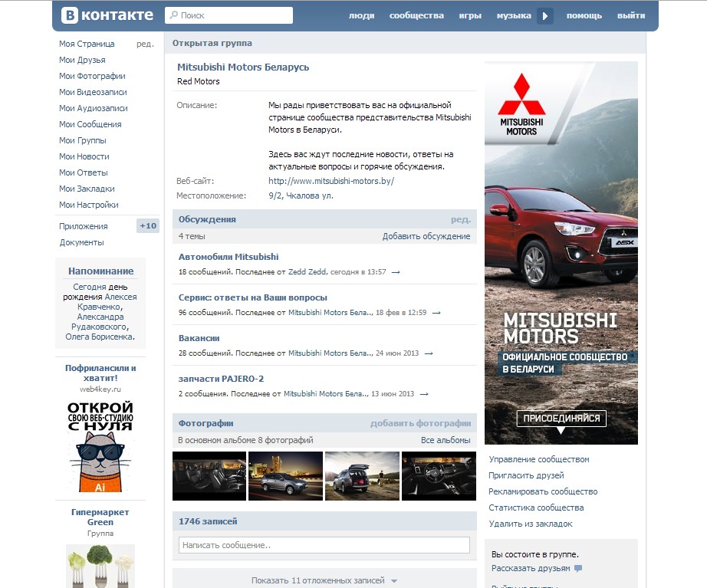This screenshot has width=707, height=588.
Task: Click Удалить из закладок
Action: tap(531, 524)
